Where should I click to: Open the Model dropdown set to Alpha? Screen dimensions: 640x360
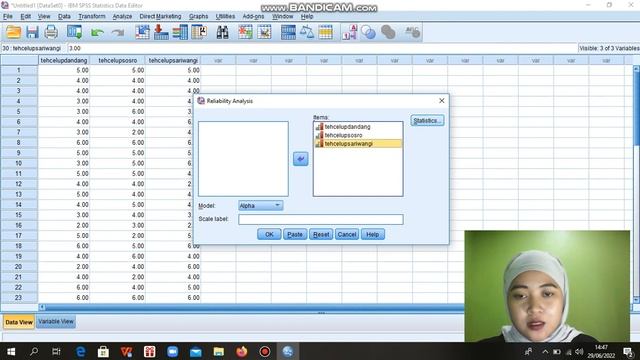[260, 206]
